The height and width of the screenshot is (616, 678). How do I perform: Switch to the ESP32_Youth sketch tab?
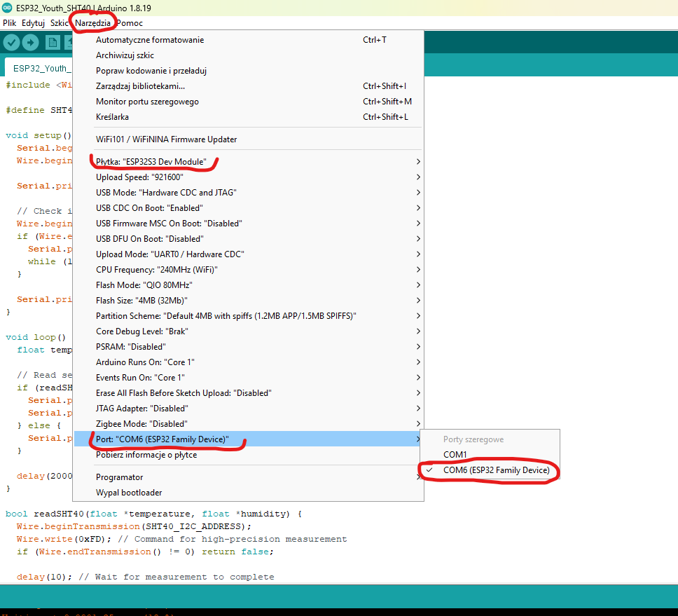point(39,69)
